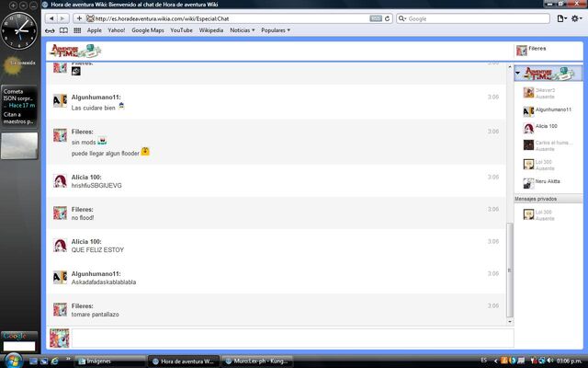This screenshot has height=368, width=588.
Task: Click the 03:06 p.m. taskbar clock
Action: click(571, 361)
